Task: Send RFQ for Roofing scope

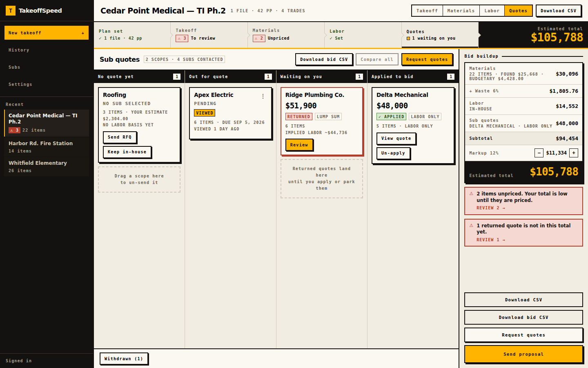Action: pos(120,137)
